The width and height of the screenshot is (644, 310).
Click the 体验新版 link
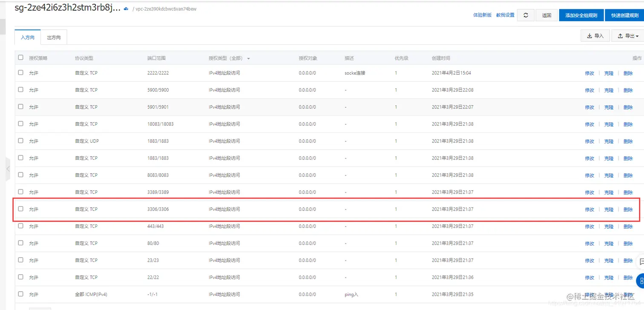pos(483,15)
